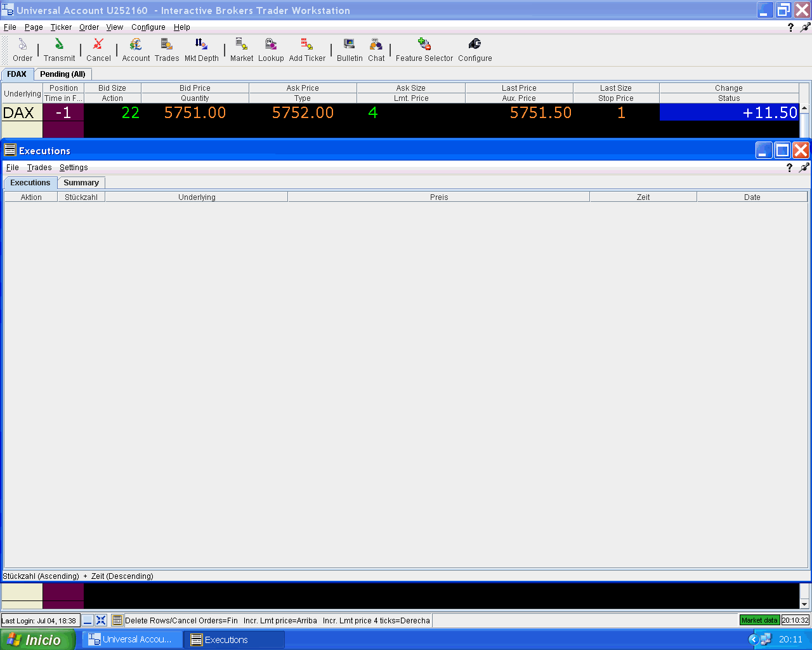Sort by the Aktion column header
812x650 pixels.
coord(31,197)
